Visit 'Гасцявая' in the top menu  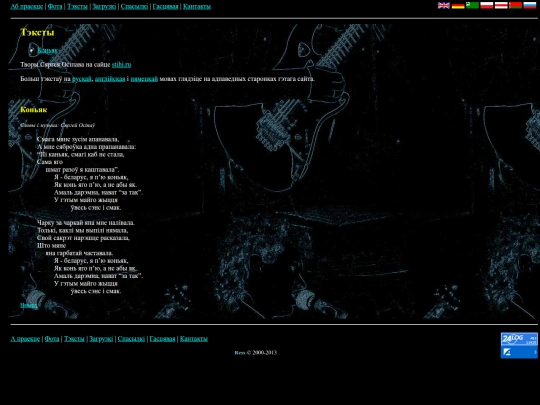tap(165, 7)
